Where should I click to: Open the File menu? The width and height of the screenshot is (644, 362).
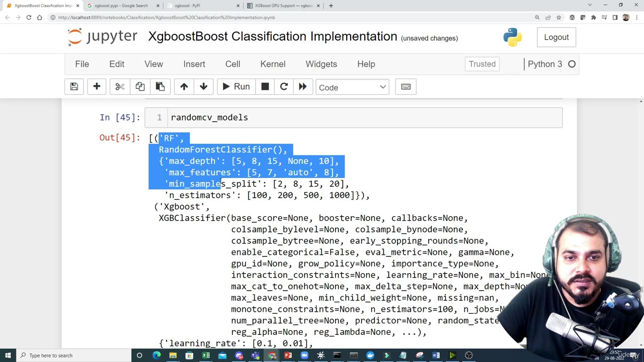82,64
